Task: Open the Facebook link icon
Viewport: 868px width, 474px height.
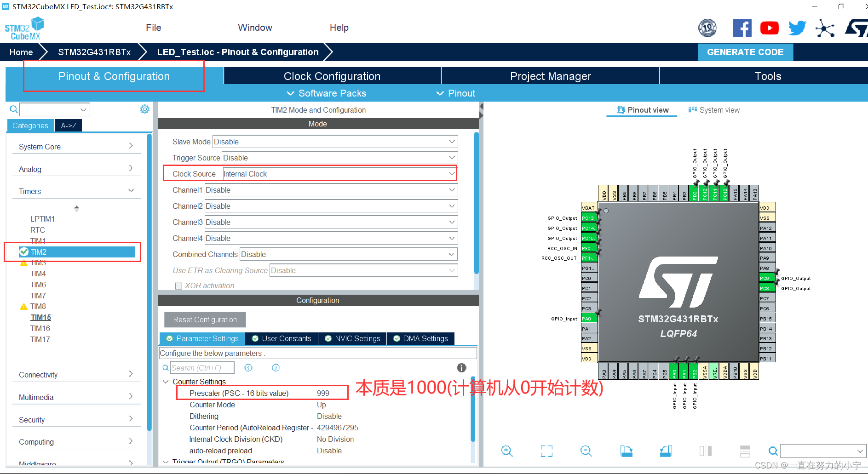Action: 742,28
